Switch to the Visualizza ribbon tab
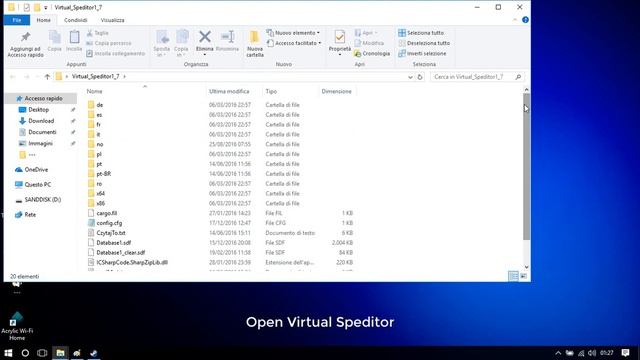This screenshot has width=640, height=360. coord(112,20)
